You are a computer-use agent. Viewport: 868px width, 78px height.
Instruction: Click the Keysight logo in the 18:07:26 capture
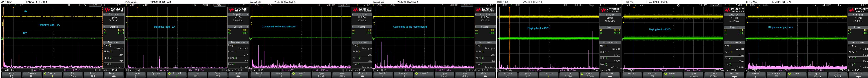(610, 10)
